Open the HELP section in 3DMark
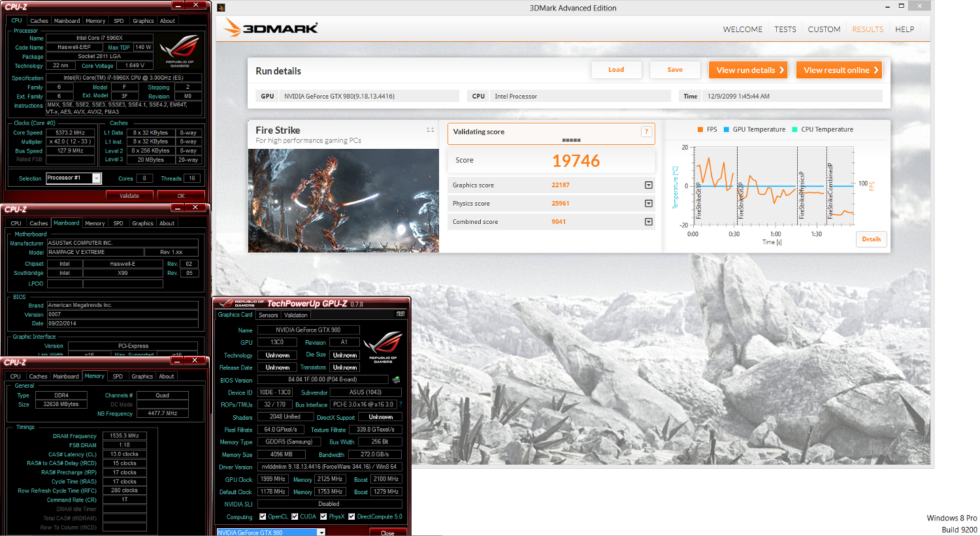980x536 pixels. [x=905, y=29]
